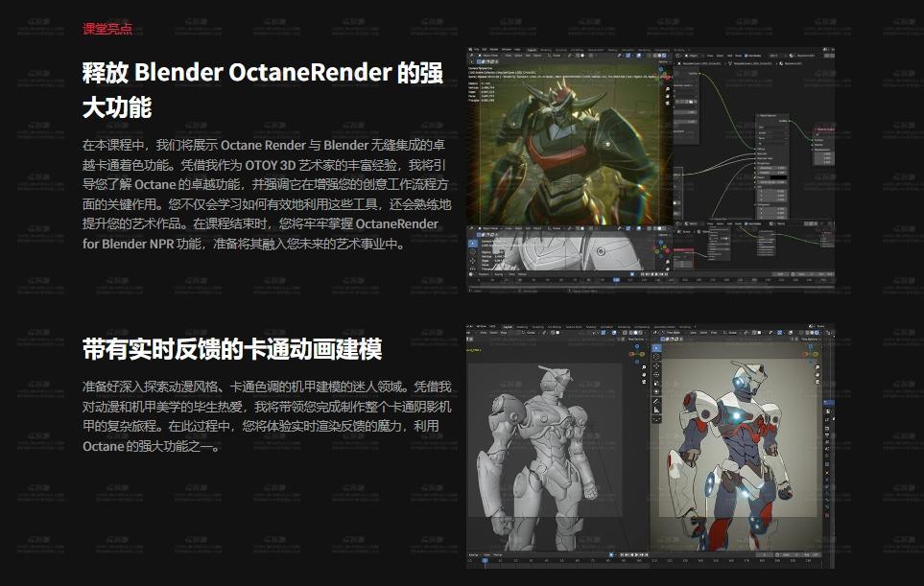Toggle camera view icon in toon robot viewport
The width and height of the screenshot is (924, 586).
click(817, 382)
